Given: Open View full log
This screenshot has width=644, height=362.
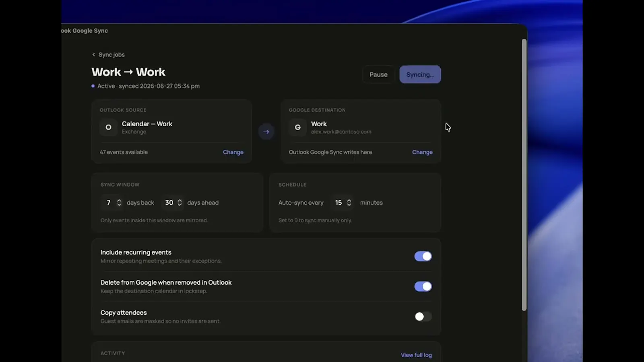Looking at the screenshot, I should click(x=416, y=355).
